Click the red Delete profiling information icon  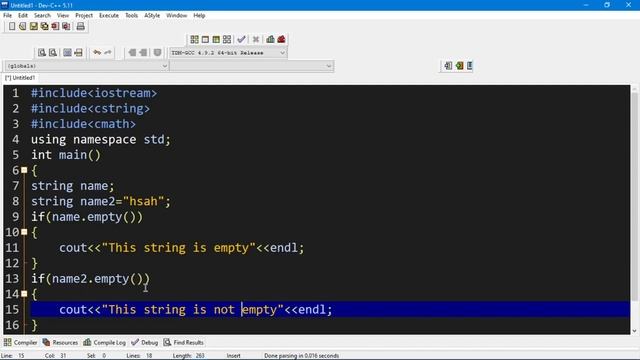(281, 39)
